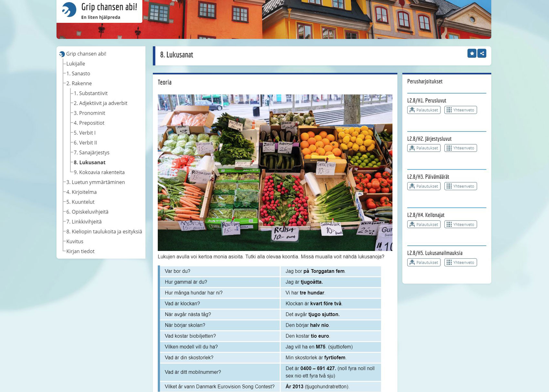549x392 pixels.
Task: Click the Grip chansen abi! logo icon
Action: point(69,10)
